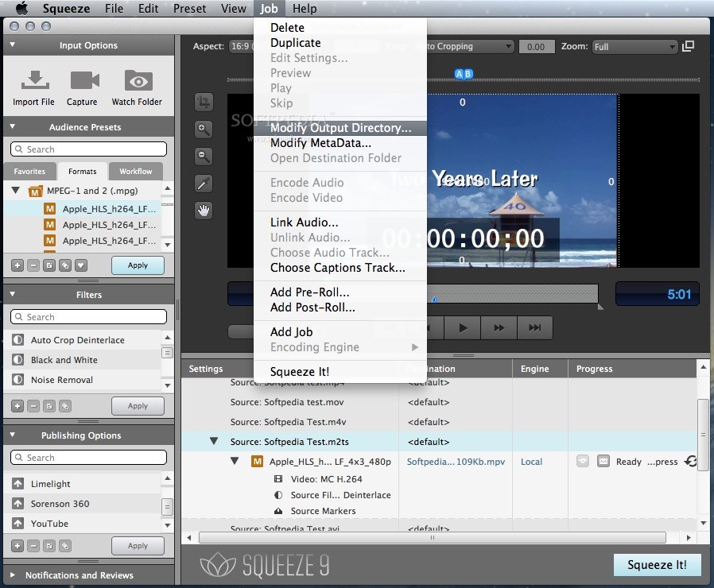The width and height of the screenshot is (714, 588).
Task: Click the Sorenson 360 upload icon
Action: (x=17, y=503)
